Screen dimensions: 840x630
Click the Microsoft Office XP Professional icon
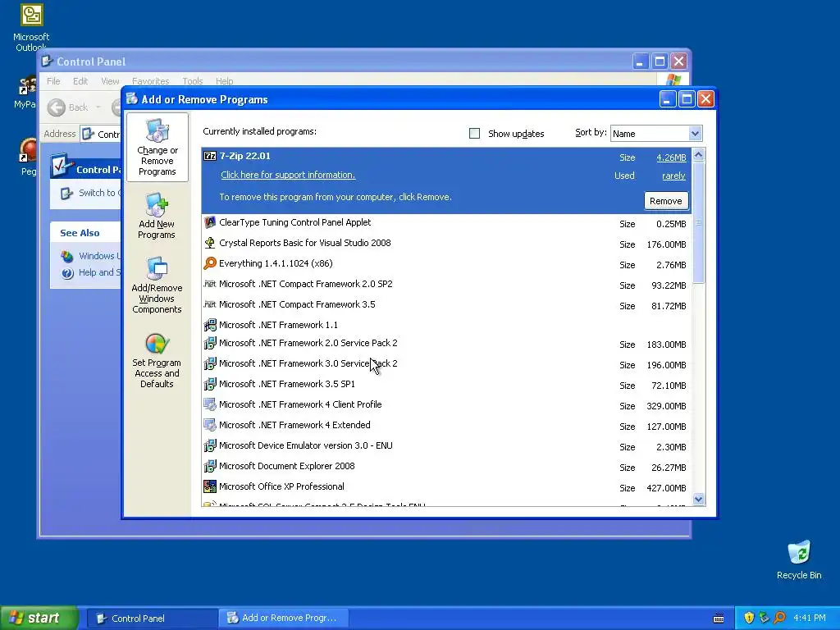[210, 486]
